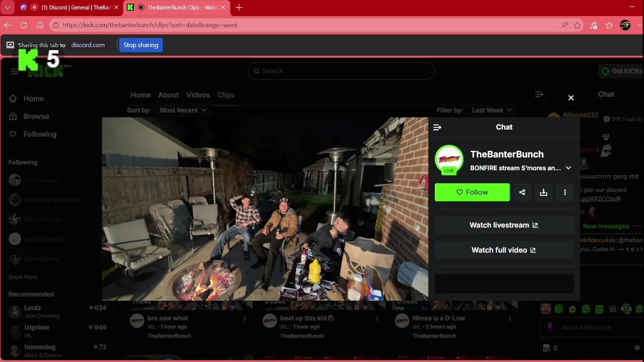644x362 pixels.
Task: Open discord invite link in chat
Action: tap(601, 199)
